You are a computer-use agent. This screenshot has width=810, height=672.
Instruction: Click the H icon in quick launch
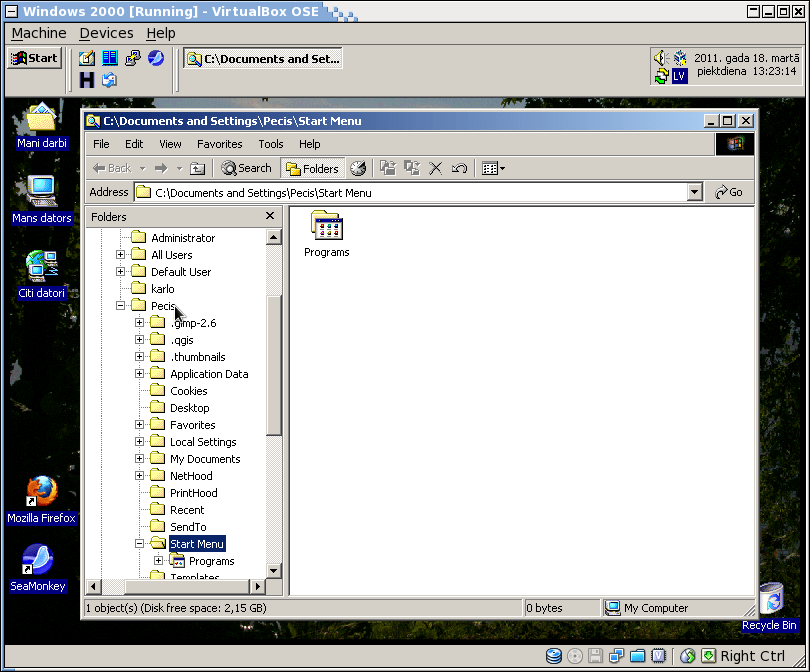pyautogui.click(x=86, y=80)
